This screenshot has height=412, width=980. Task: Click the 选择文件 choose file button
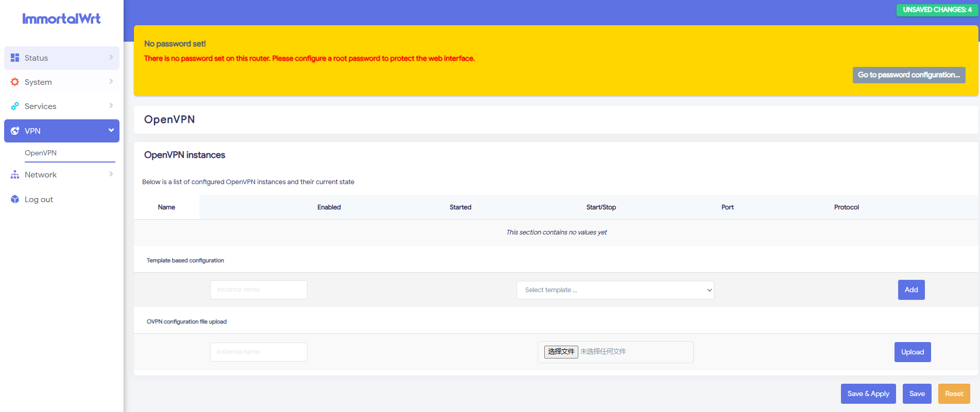pos(561,352)
